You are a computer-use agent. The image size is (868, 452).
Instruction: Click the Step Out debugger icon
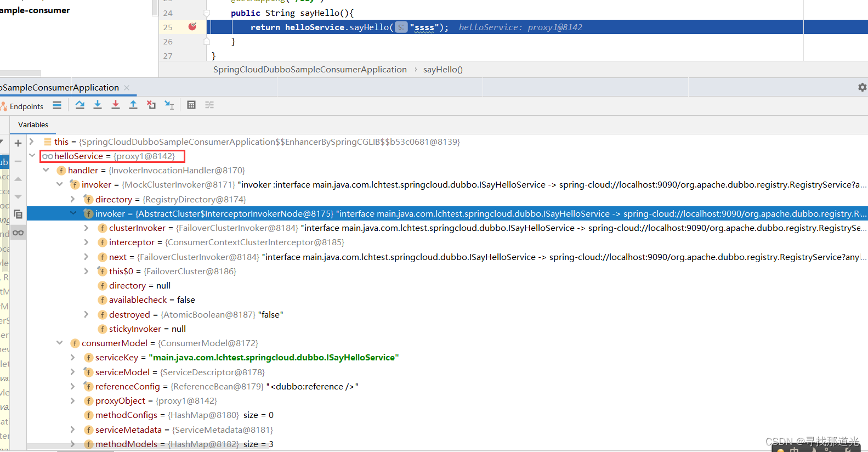[x=133, y=105]
